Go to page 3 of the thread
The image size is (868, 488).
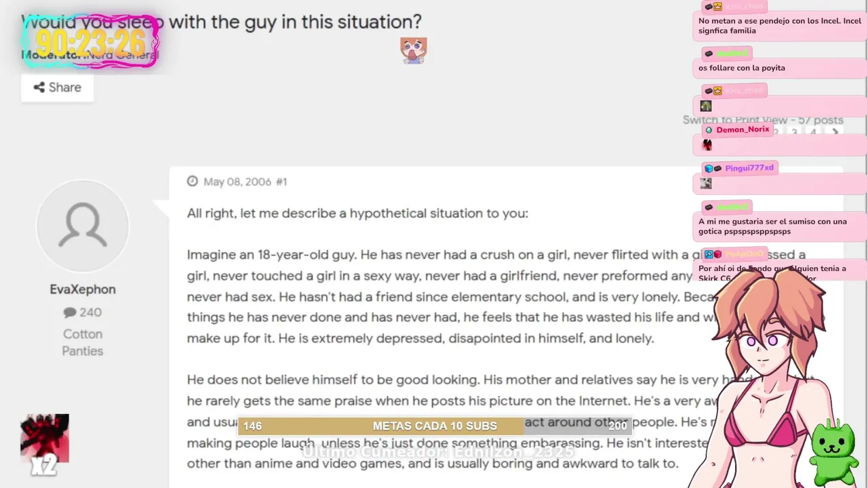point(794,133)
